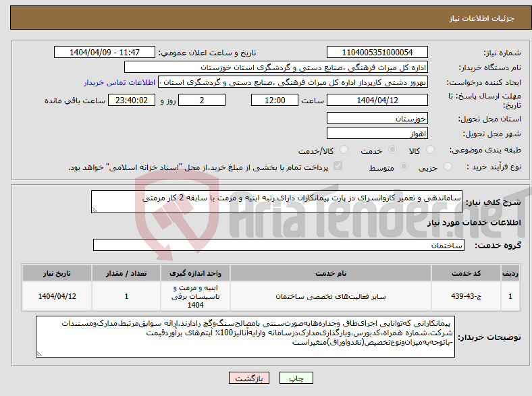Viewport: 532px width, 396px height.
Task: Open اطلاعات تماس خریدار link
Action: tap(119, 82)
